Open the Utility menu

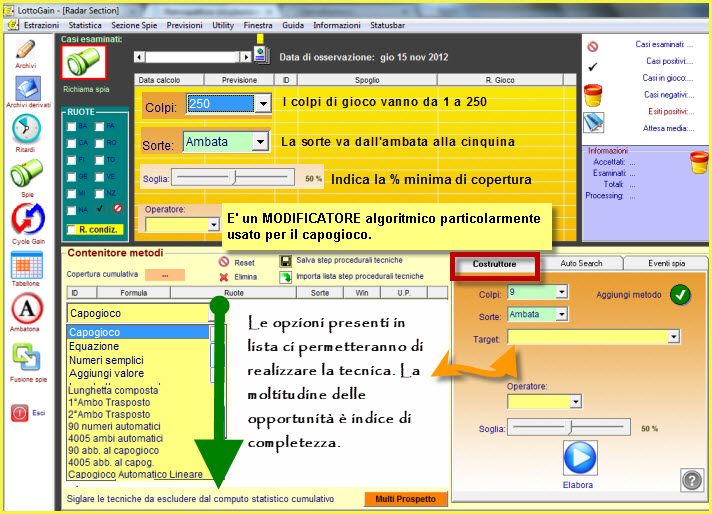[x=223, y=25]
